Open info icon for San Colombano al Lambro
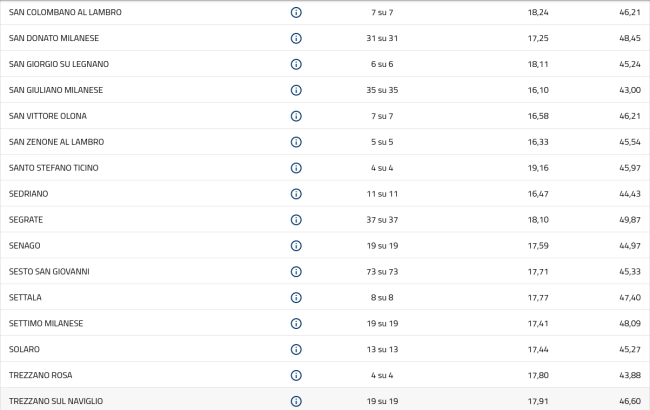650x410 pixels. (296, 12)
